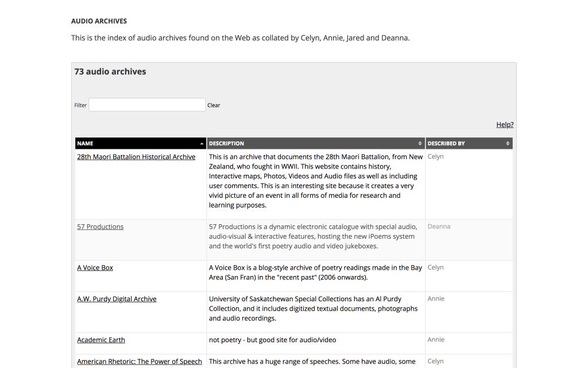Open the Academic Earth link
Image resolution: width=588 pixels, height=368 pixels.
(x=101, y=340)
